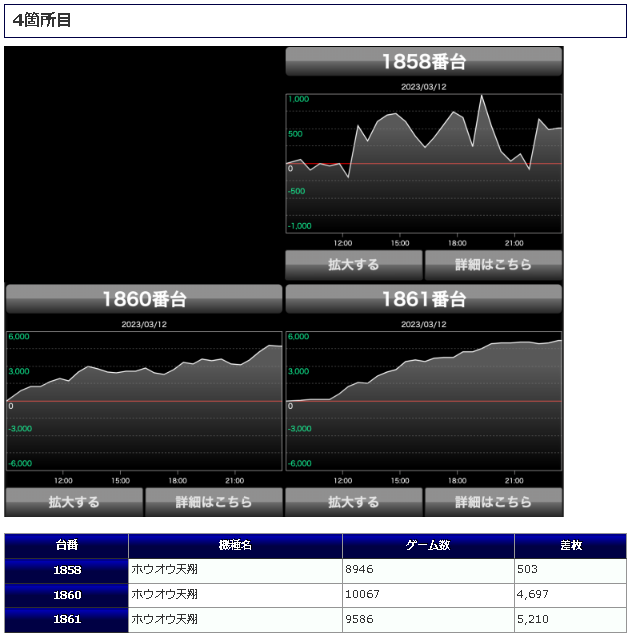Click game count 9586

point(359,619)
